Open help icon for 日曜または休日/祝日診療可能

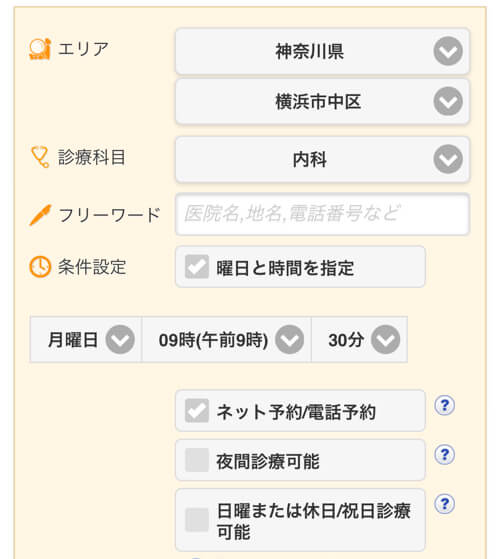[x=444, y=504]
